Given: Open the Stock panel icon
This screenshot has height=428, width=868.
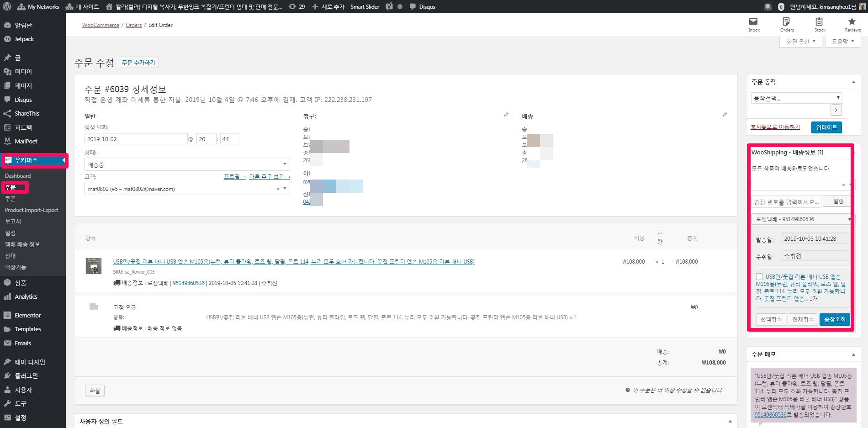Looking at the screenshot, I should [x=819, y=22].
